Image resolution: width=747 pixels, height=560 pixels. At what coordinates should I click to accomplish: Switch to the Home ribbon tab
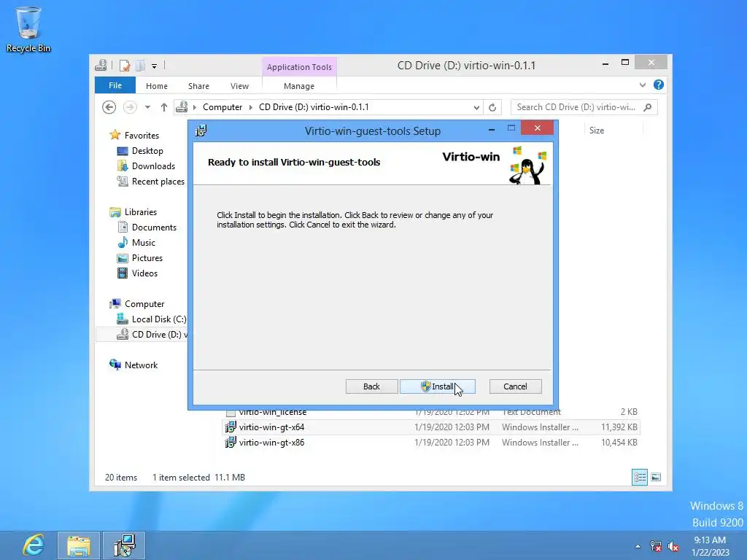click(157, 86)
